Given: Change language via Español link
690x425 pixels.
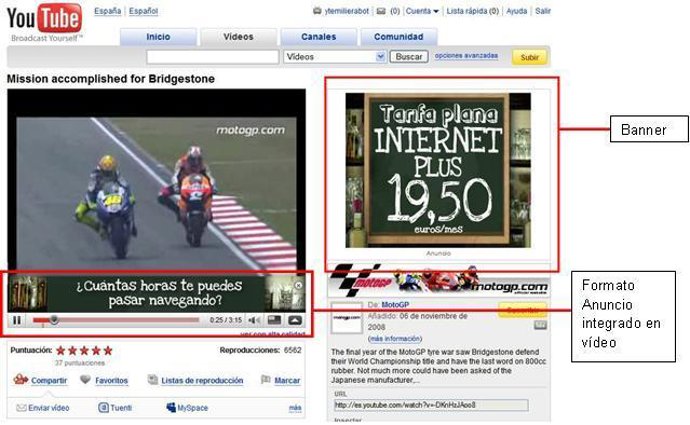Looking at the screenshot, I should 143,11.
